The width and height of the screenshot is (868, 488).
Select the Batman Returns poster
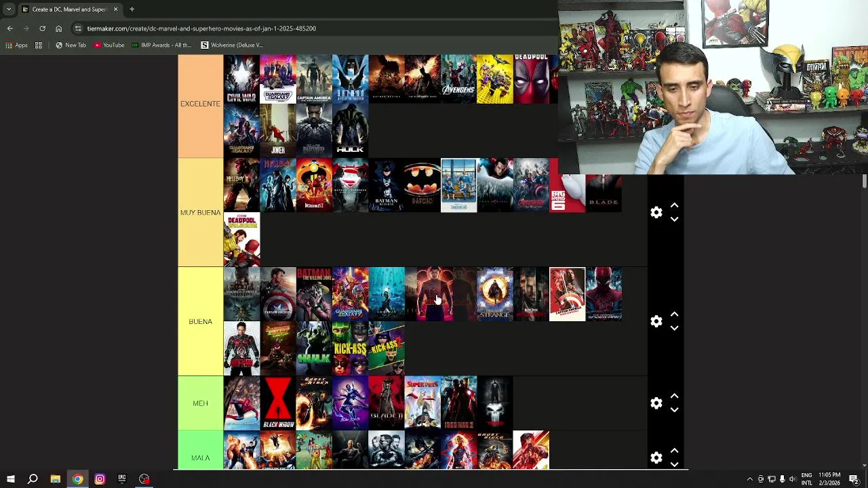click(x=387, y=186)
